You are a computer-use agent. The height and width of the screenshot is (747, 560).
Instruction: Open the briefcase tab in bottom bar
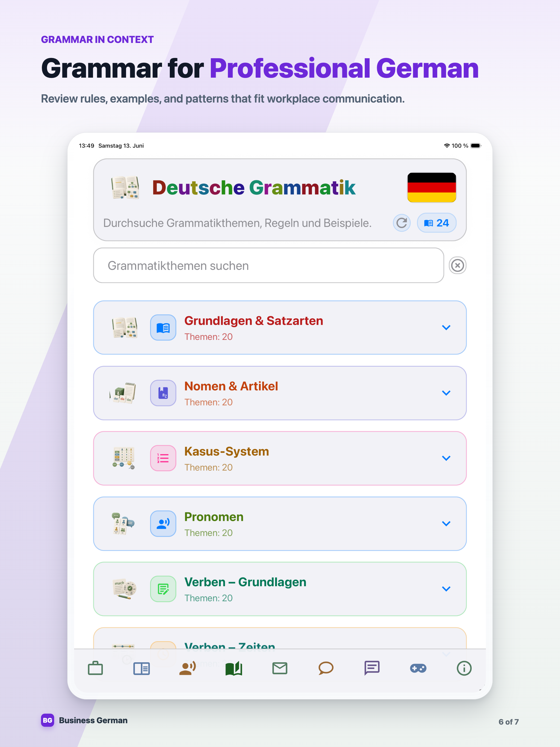95,668
